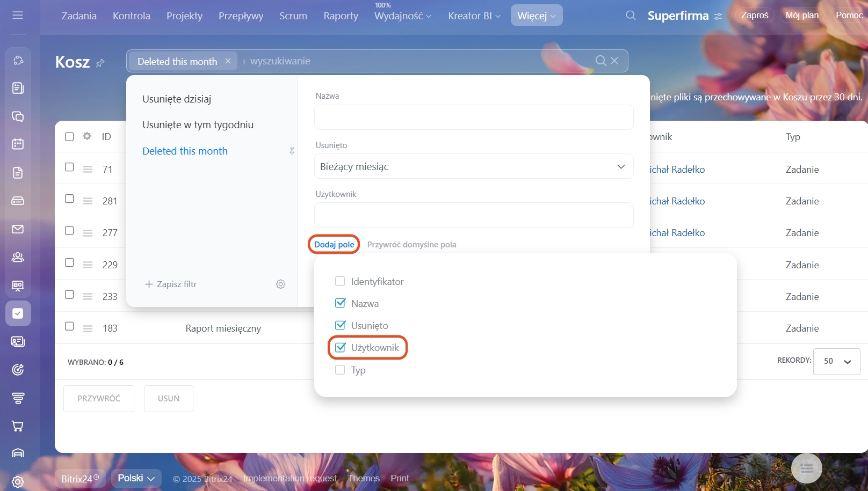Pin the 'Deleted this month' saved filter

coord(292,151)
